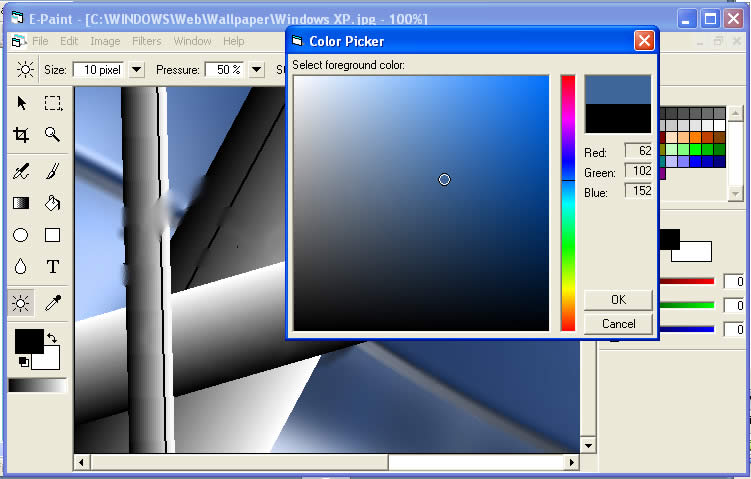Select the Ellipse shape tool
751x479 pixels.
[x=21, y=235]
